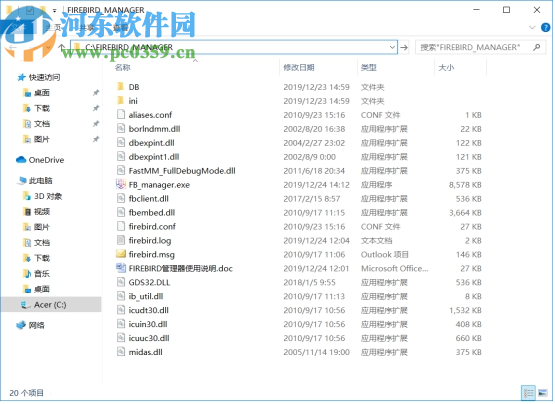Click the search magnifier icon
Viewport: 555px width, 404px height.
click(x=537, y=47)
